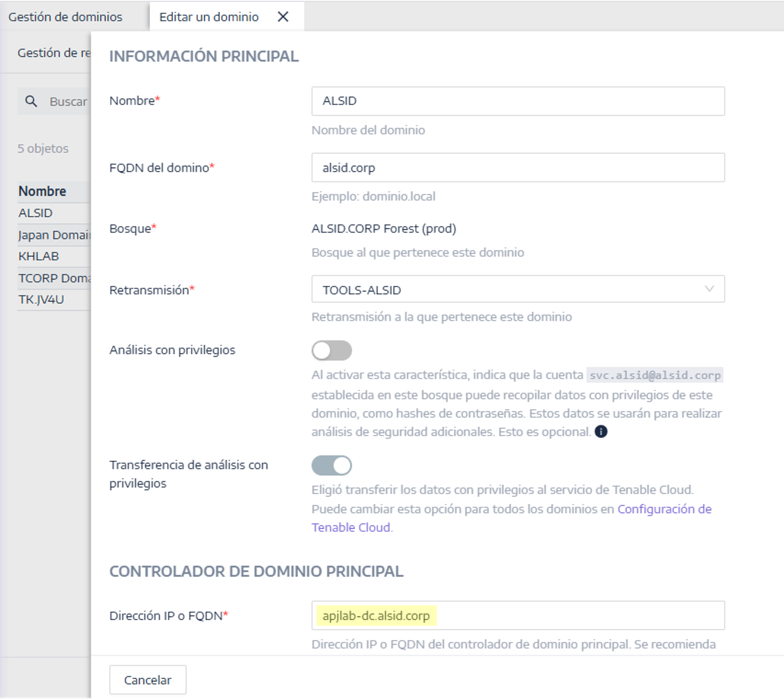Open Configuración de Tenable Cloud link

pos(512,518)
